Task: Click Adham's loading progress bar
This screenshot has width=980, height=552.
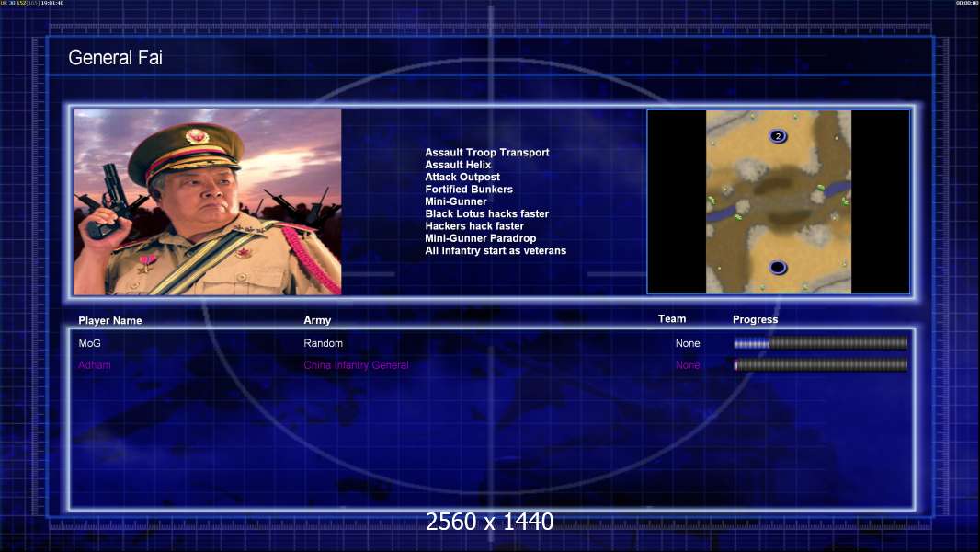Action: (x=821, y=364)
